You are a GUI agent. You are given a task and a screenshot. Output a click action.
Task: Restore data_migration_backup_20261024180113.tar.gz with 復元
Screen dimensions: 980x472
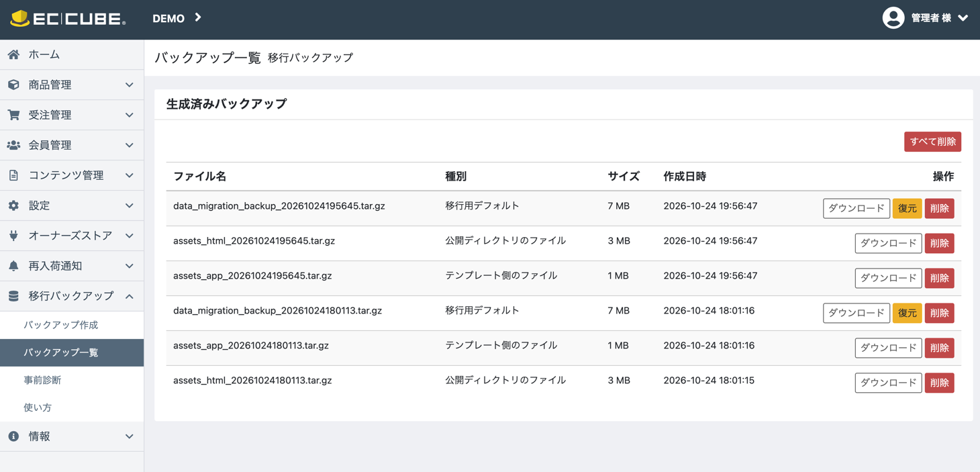(907, 313)
